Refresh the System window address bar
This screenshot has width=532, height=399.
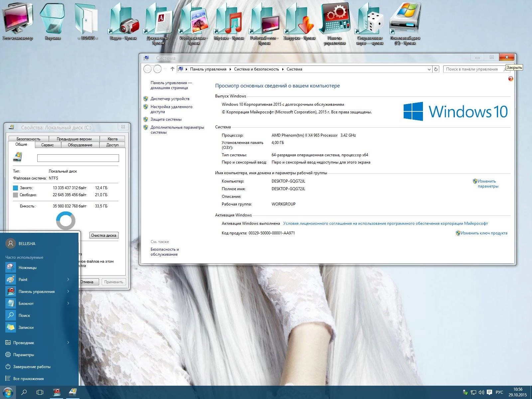click(x=436, y=69)
